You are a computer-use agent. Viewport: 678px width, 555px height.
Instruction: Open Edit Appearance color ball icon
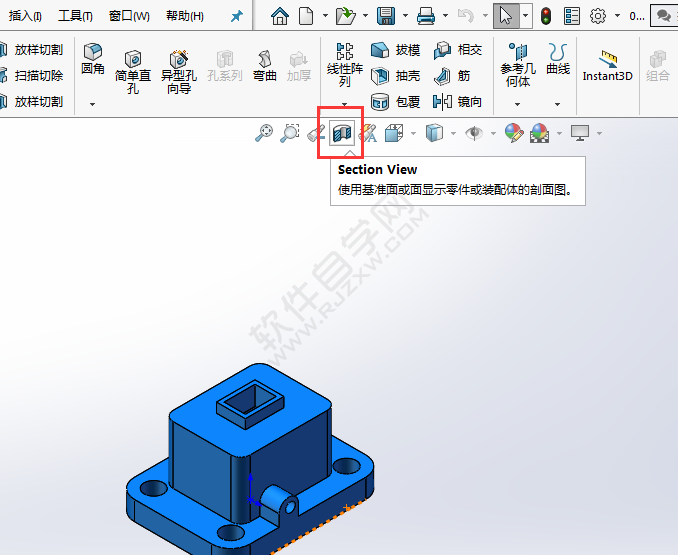click(514, 133)
